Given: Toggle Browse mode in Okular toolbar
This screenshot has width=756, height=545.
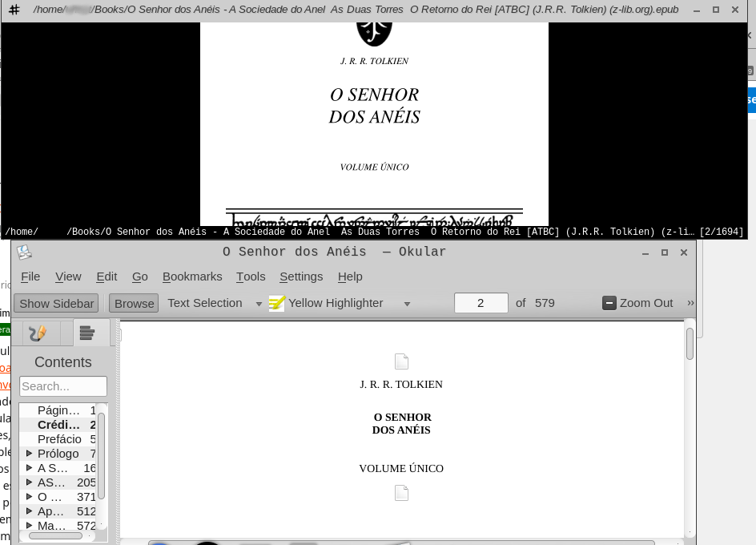Looking at the screenshot, I should [x=134, y=304].
